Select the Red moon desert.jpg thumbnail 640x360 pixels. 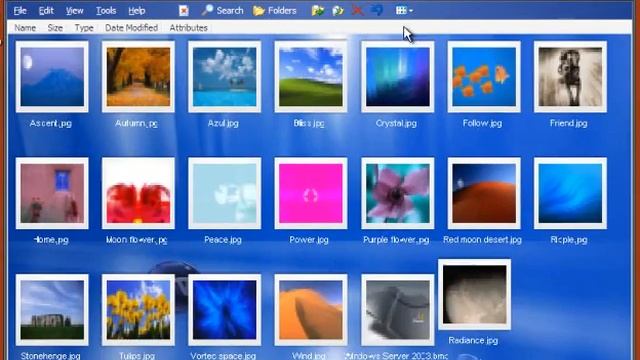click(484, 193)
